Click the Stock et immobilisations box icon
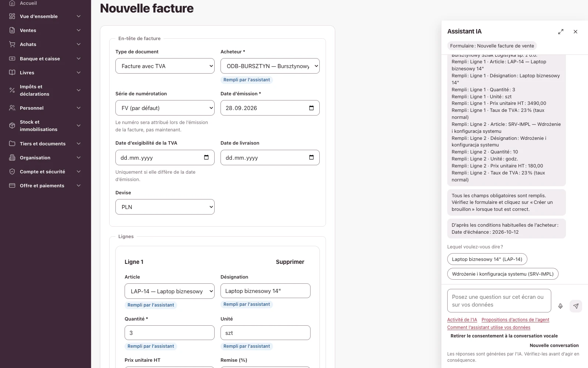 (x=12, y=125)
